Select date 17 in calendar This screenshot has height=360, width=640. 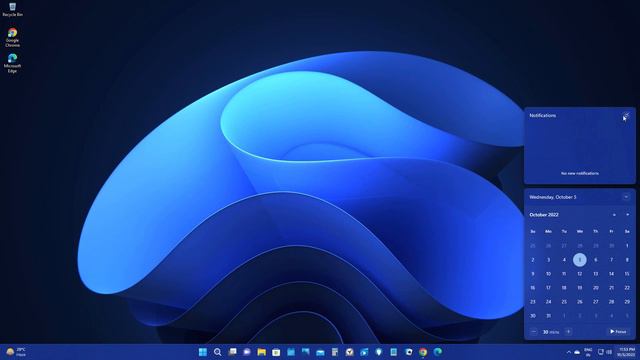point(548,288)
